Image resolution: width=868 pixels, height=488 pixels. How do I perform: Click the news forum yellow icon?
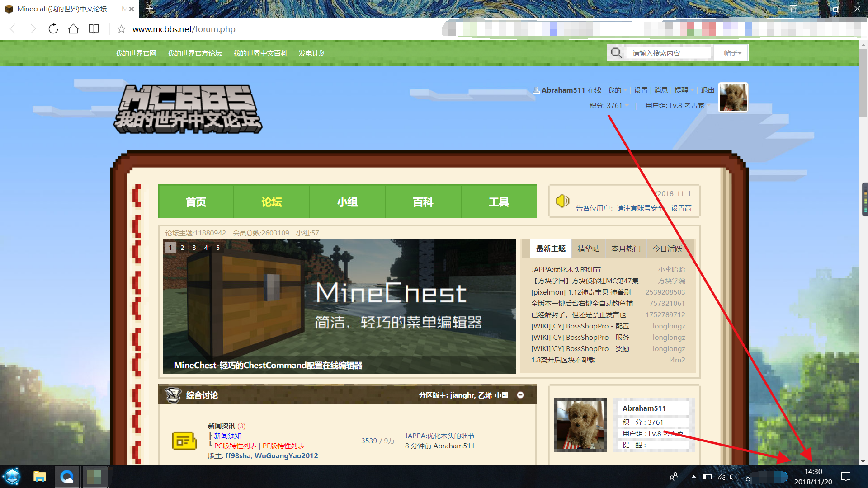click(x=184, y=441)
